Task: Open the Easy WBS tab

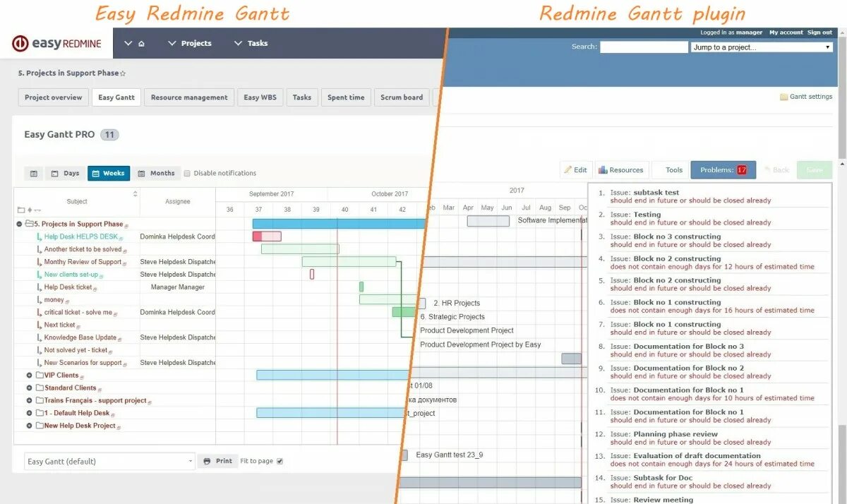Action: pos(260,97)
